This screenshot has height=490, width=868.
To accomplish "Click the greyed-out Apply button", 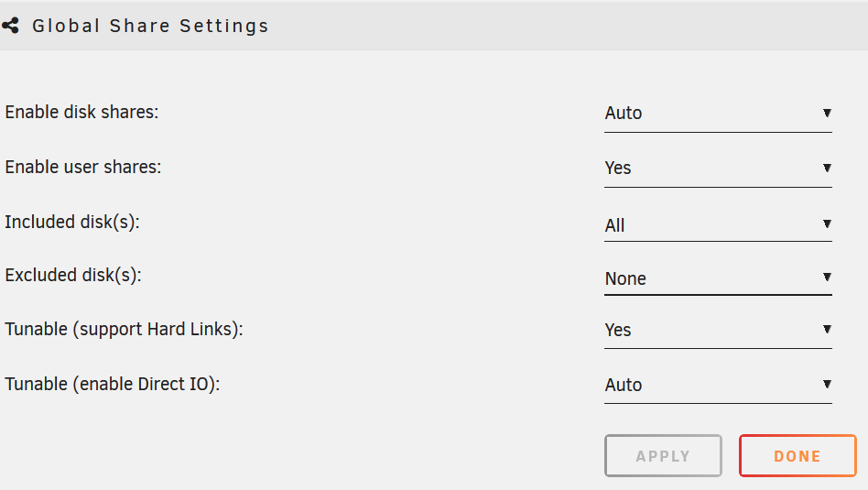I will point(663,456).
